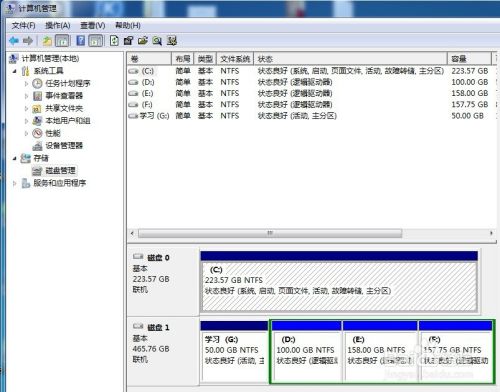Click the right arrow of the horizontal scrollbar
Viewport: 500px width, 392px height.
491,233
